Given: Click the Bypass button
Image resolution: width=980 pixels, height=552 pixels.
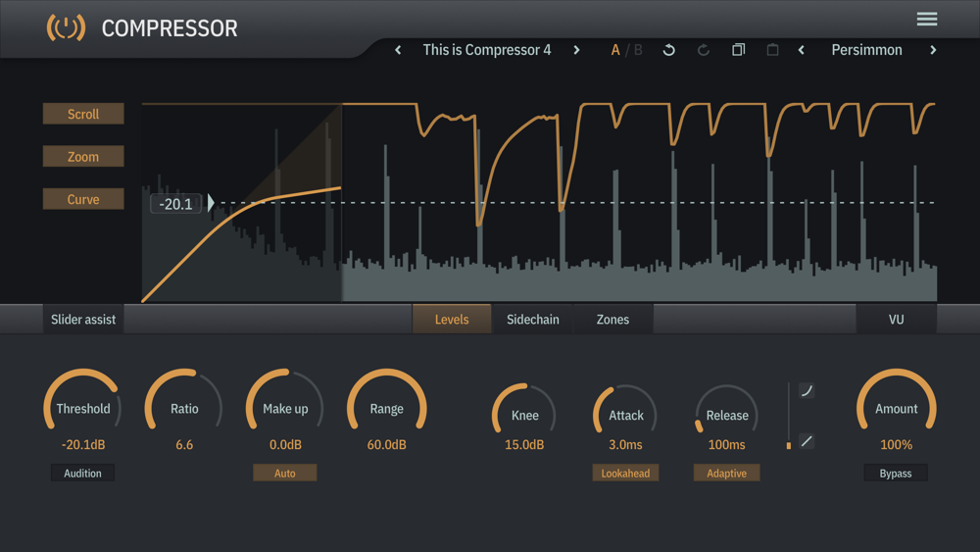Looking at the screenshot, I should (896, 474).
